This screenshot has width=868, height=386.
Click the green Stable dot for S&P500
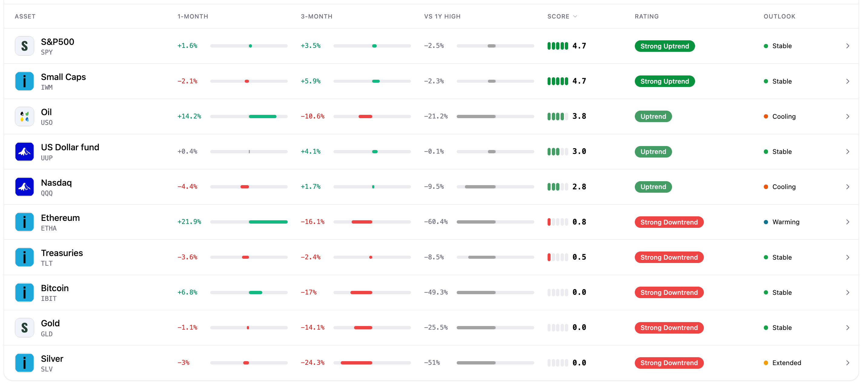(766, 46)
